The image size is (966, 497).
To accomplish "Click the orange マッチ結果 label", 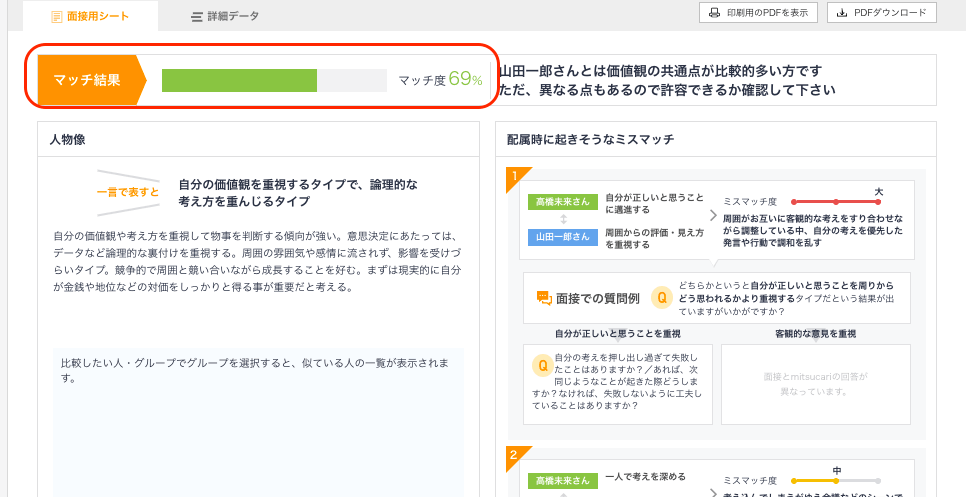I will (87, 80).
